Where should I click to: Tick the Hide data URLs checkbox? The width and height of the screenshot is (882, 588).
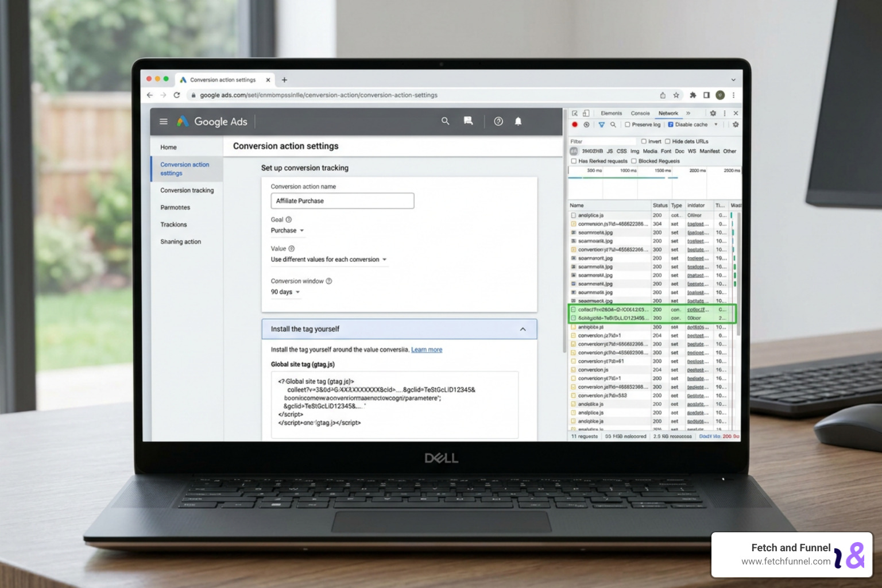(668, 141)
